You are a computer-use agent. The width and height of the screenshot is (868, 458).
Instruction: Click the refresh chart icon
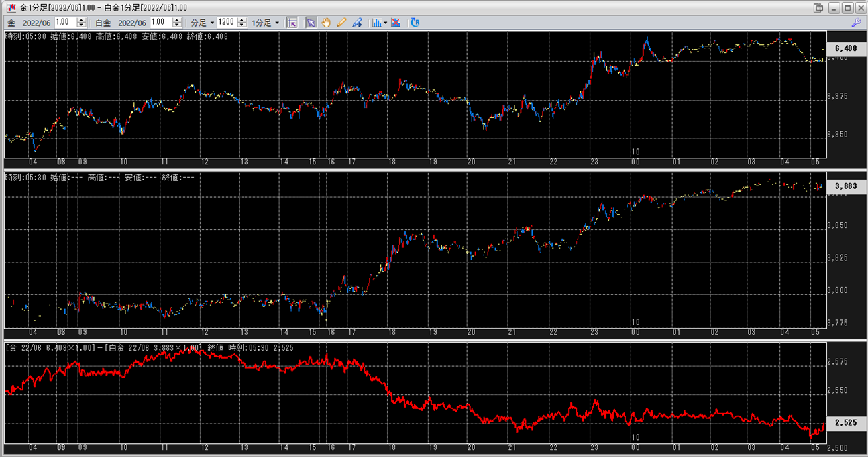[x=415, y=23]
